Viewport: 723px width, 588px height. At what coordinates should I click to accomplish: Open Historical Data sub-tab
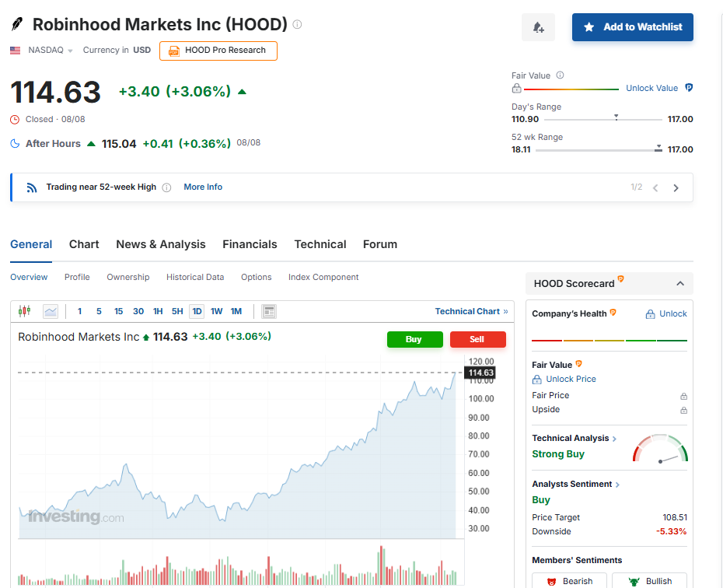tap(195, 277)
